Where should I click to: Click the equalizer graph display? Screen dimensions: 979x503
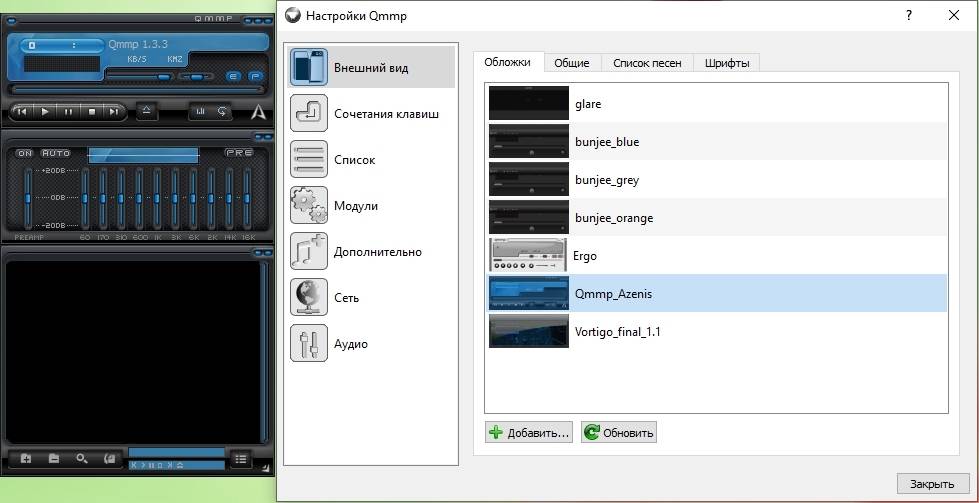(x=143, y=155)
